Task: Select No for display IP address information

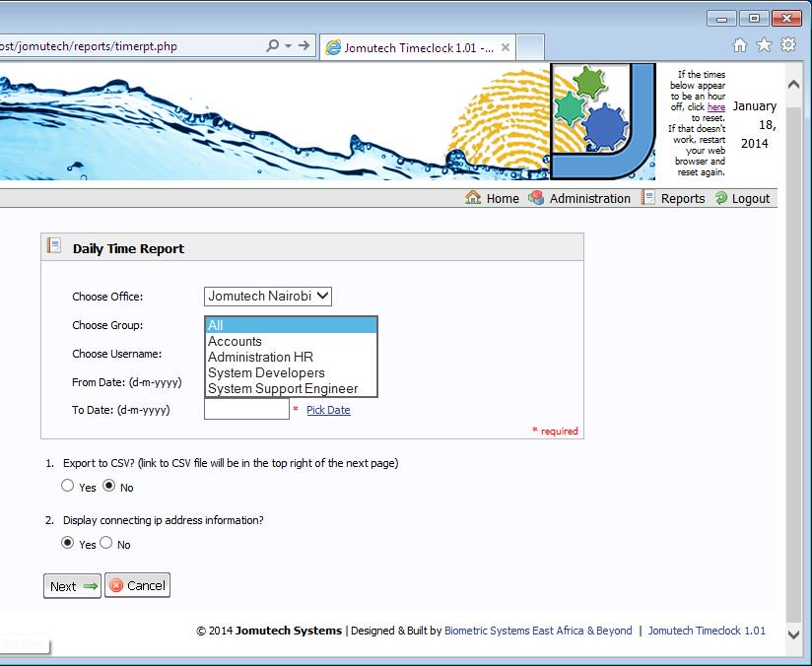Action: coord(106,542)
